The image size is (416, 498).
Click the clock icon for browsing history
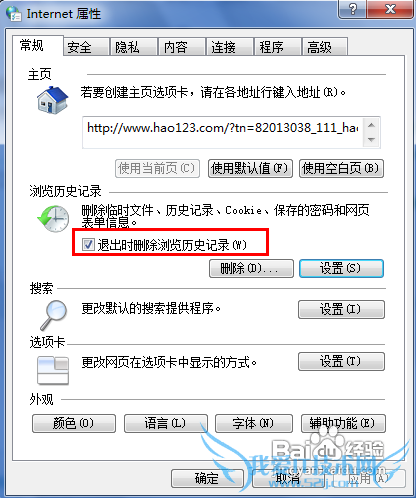pos(53,219)
